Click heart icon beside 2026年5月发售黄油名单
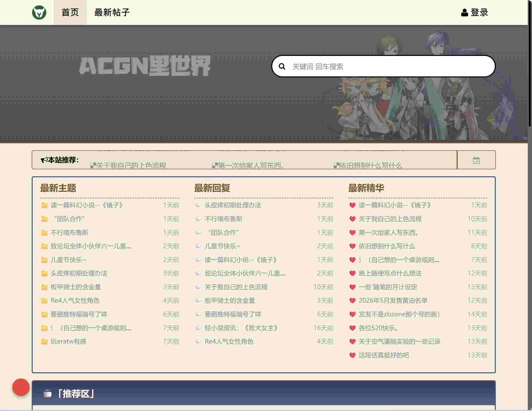The width and height of the screenshot is (532, 411). pyautogui.click(x=352, y=301)
